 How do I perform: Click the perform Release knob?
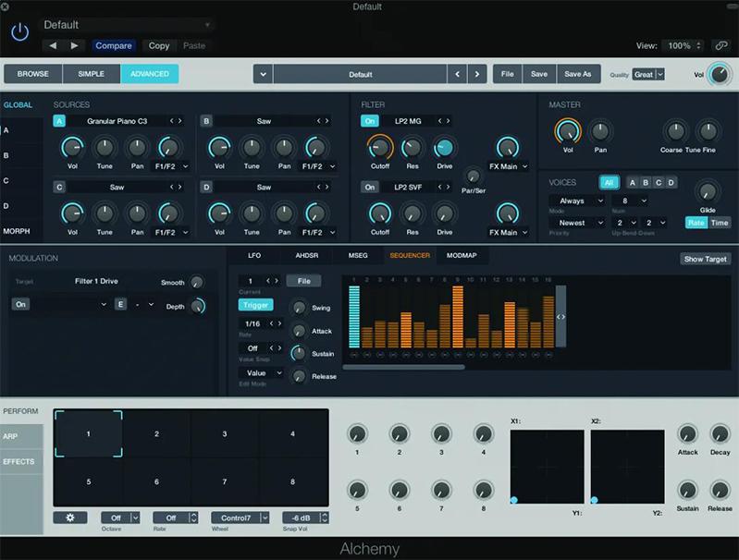[x=720, y=491]
